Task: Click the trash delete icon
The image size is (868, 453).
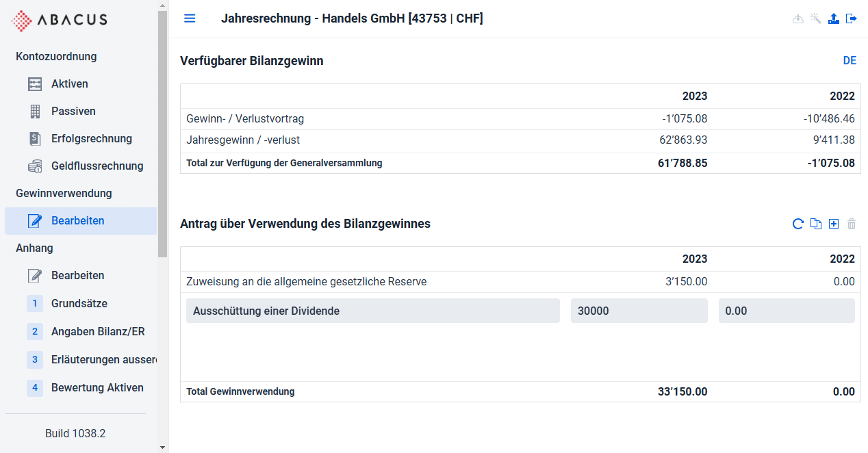Action: click(x=852, y=224)
